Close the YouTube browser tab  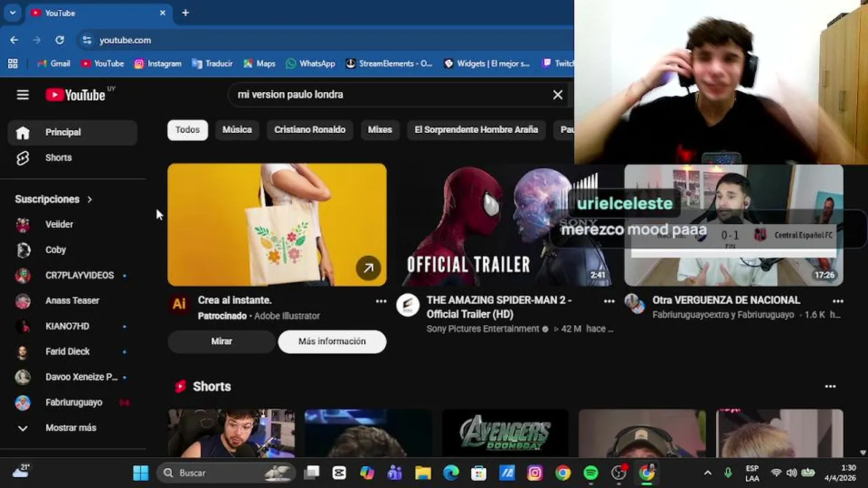tap(163, 13)
